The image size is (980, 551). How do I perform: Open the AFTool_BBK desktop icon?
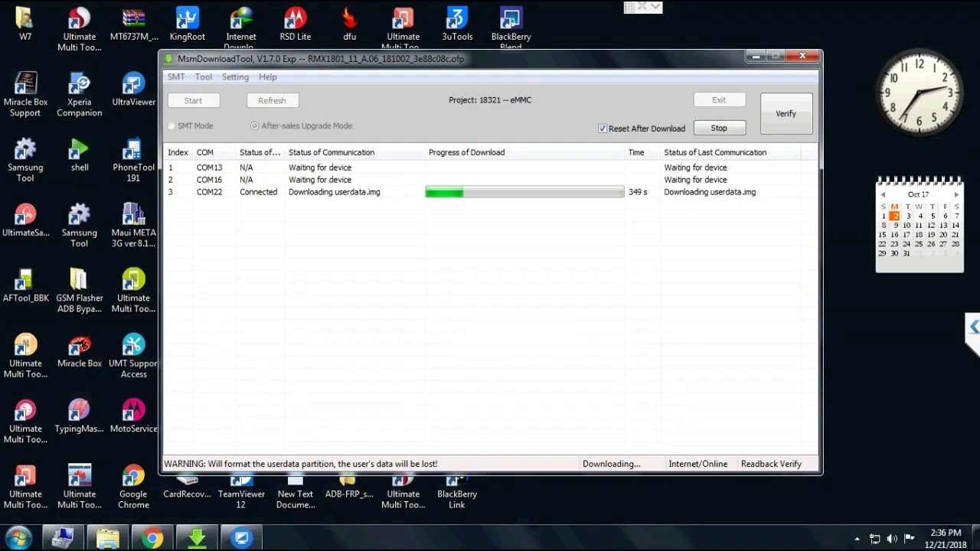(25, 285)
